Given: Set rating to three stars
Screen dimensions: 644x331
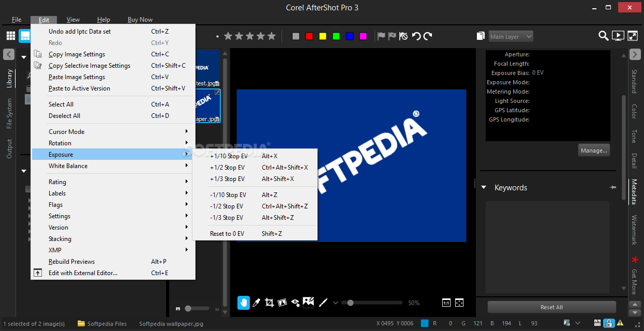Looking at the screenshot, I should [x=250, y=36].
